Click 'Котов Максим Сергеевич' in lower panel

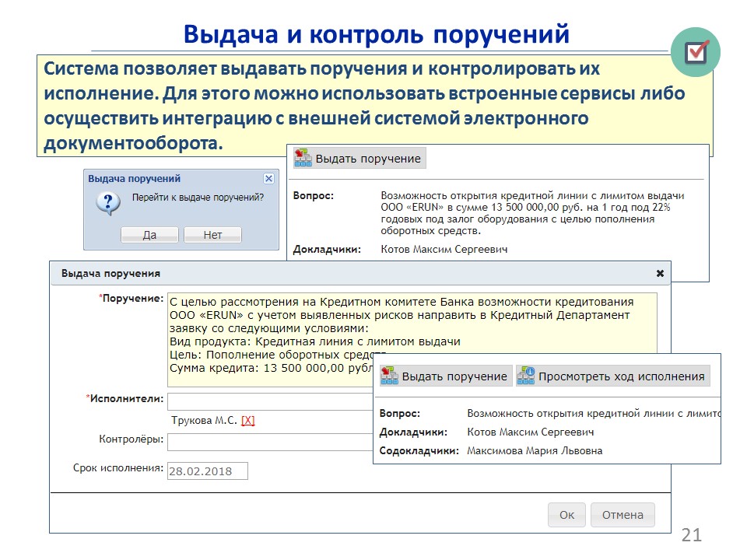tap(530, 432)
